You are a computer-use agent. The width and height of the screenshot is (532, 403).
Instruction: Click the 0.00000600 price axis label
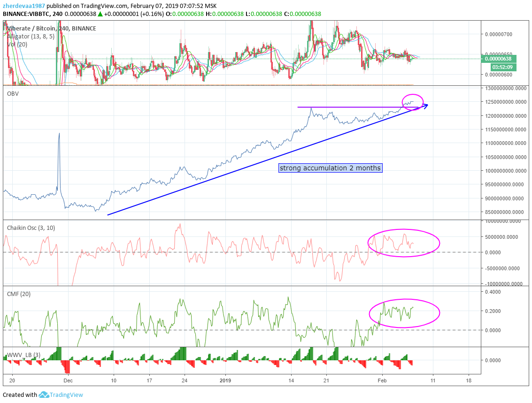click(498, 75)
